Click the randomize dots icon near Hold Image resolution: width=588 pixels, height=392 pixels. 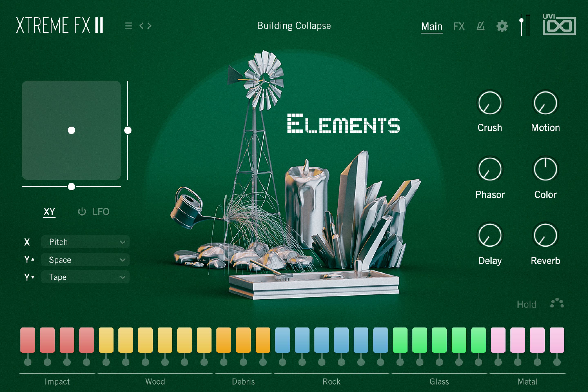tap(557, 303)
